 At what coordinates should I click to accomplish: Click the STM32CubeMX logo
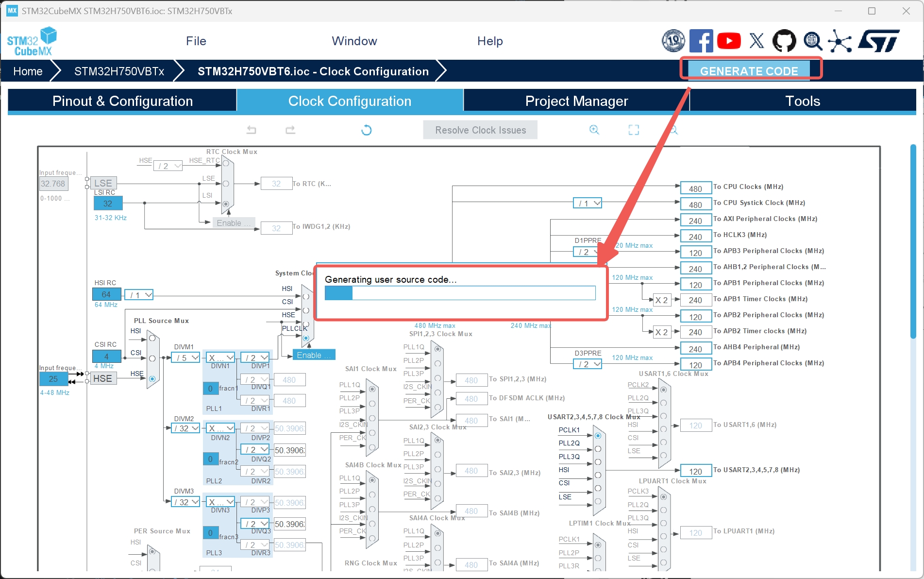32,41
